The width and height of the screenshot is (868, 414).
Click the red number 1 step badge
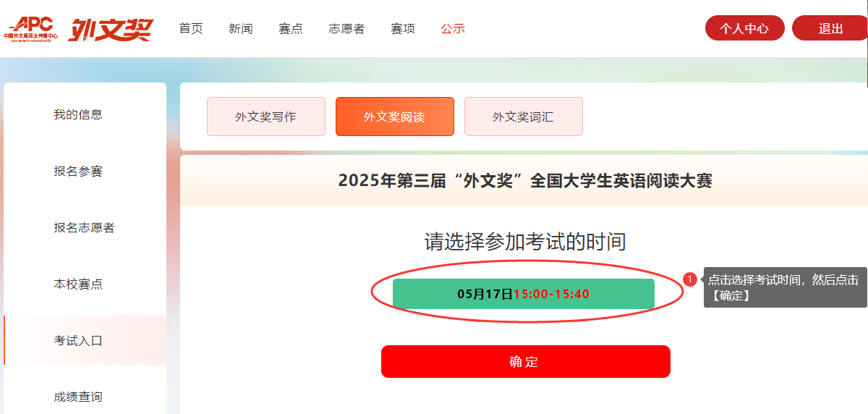690,279
